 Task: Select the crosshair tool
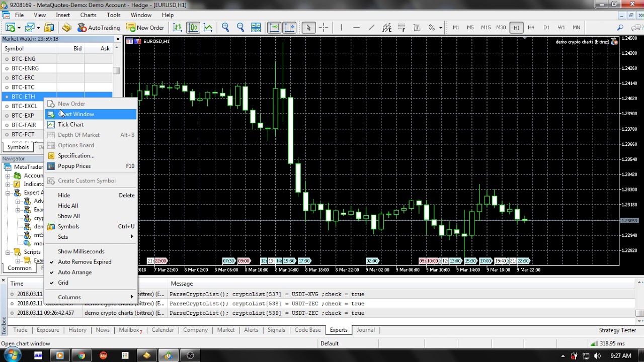point(324,28)
